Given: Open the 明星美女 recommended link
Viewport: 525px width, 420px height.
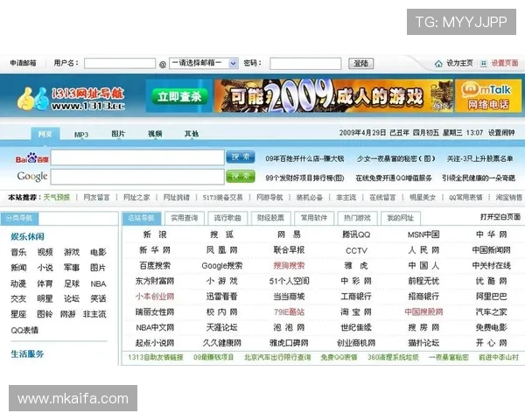Looking at the screenshot, I should click(423, 197).
